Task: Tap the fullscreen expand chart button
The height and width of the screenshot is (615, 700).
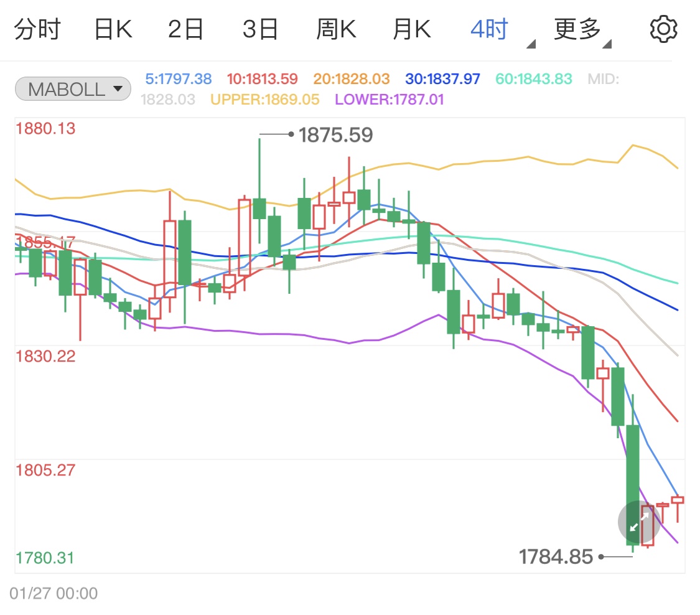Action: (639, 522)
